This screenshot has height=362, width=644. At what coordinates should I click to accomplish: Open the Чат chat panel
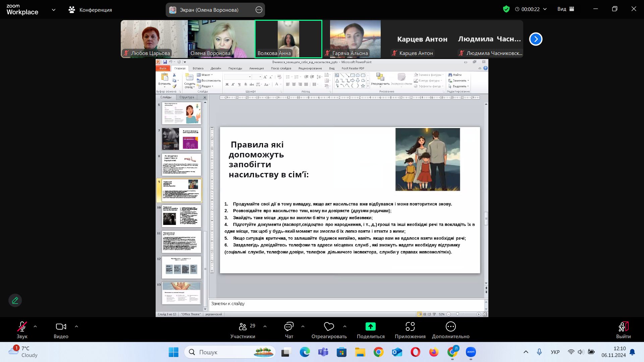[x=289, y=327]
